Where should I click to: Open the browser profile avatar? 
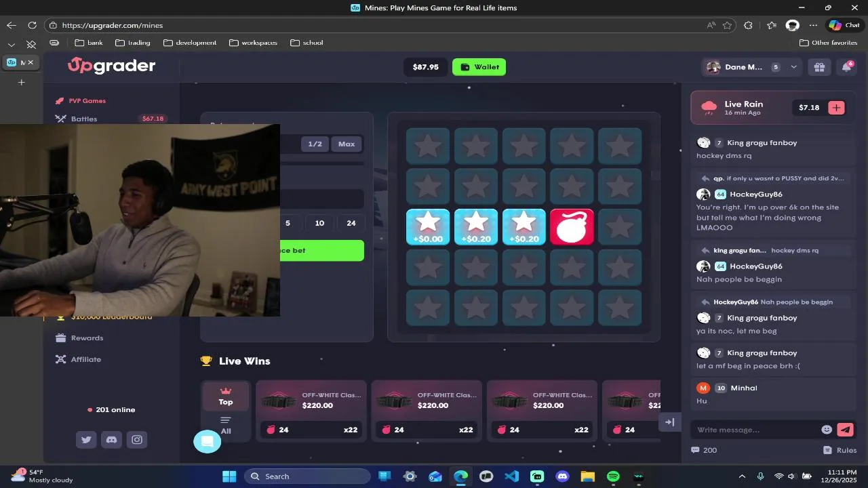click(792, 25)
